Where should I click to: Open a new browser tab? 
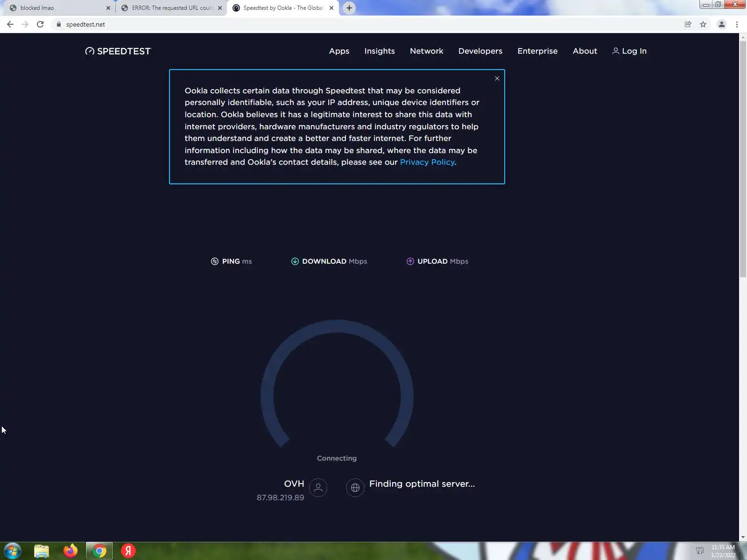(x=349, y=8)
